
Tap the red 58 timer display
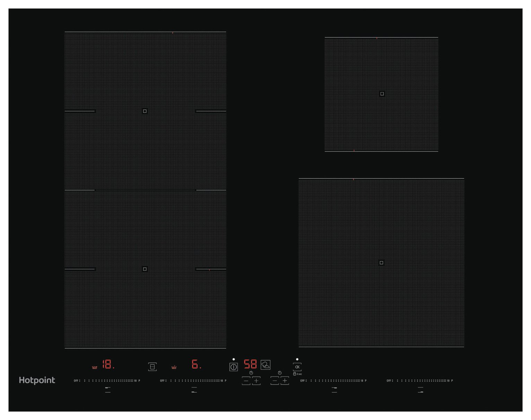[x=250, y=364]
